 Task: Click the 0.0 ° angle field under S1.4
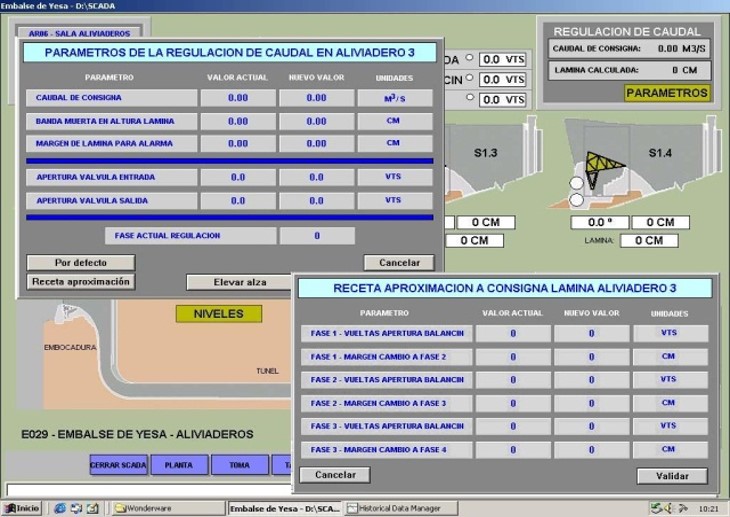600,222
